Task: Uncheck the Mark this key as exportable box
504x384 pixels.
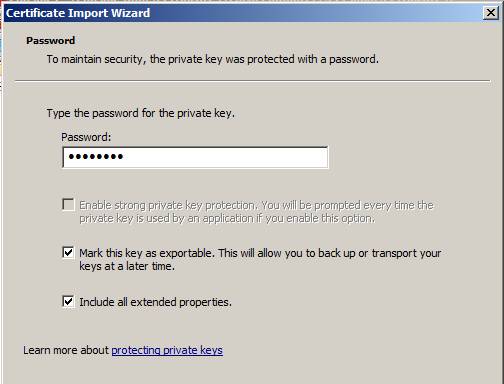Action: coord(68,252)
